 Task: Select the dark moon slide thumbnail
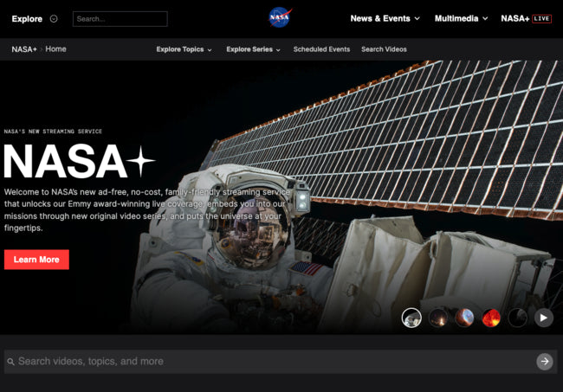pos(517,318)
